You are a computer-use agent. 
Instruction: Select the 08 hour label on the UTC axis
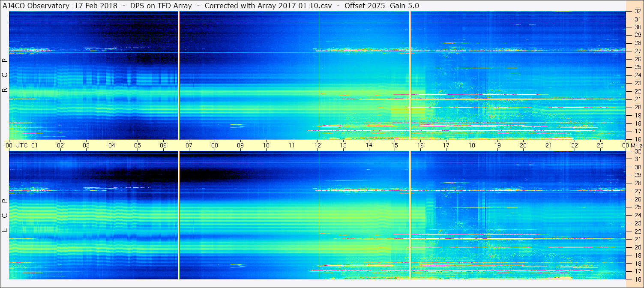point(215,145)
